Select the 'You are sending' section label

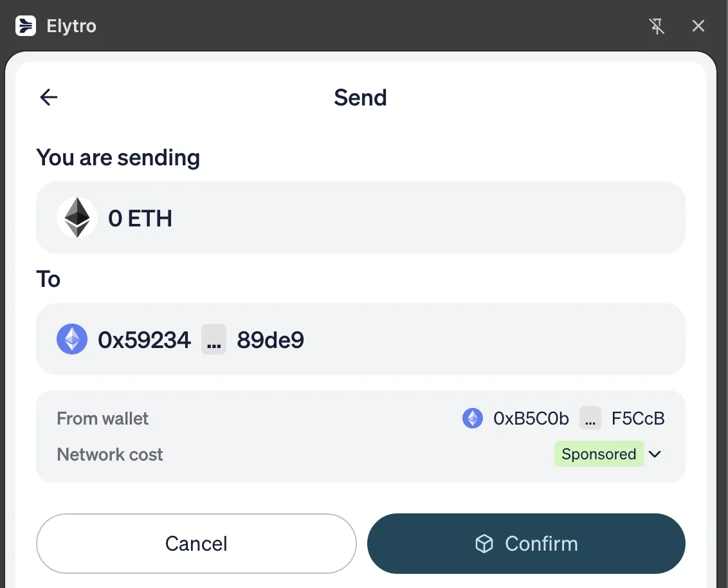[118, 158]
